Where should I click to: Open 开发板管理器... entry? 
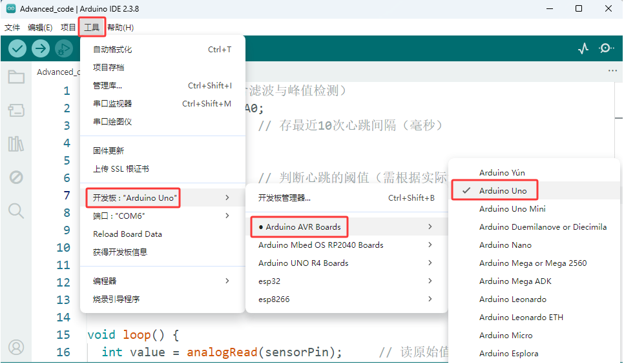(346, 197)
